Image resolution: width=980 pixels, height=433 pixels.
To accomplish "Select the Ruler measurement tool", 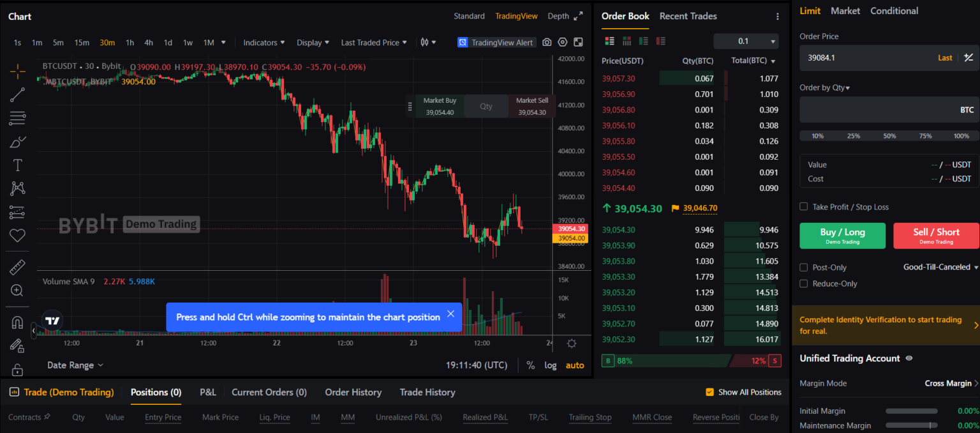I will [17, 266].
